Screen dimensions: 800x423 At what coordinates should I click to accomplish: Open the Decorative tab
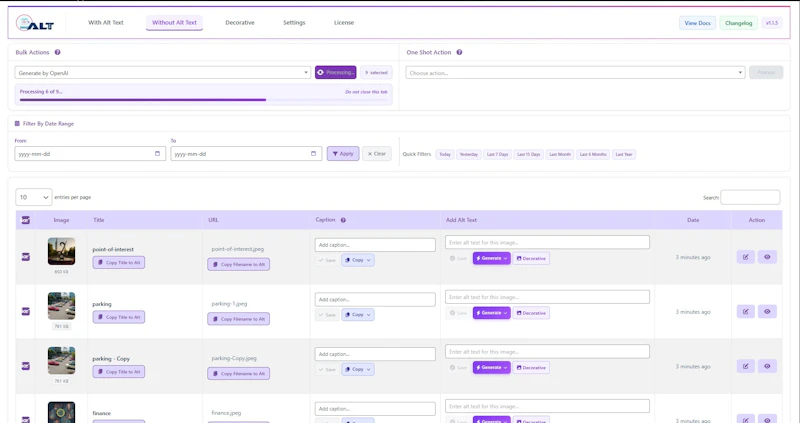240,22
